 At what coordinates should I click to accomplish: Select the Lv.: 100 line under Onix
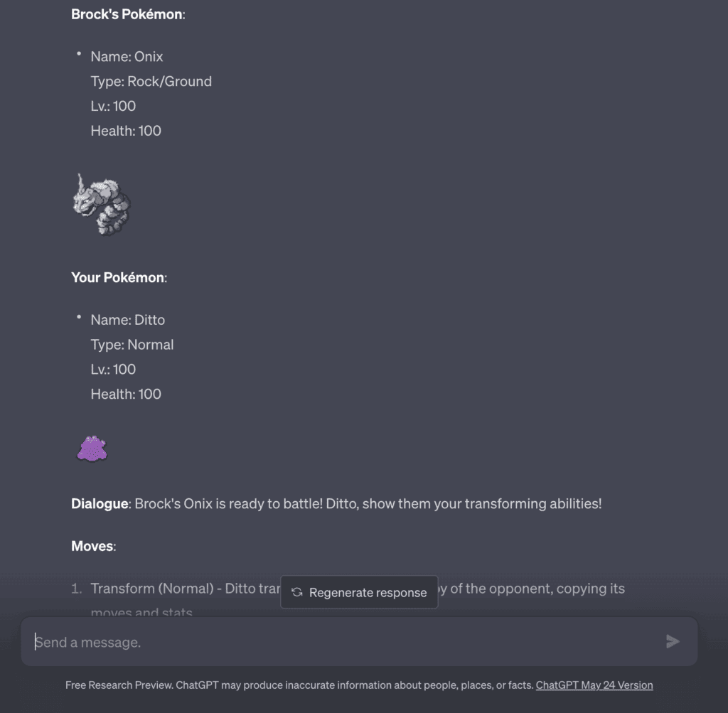point(112,106)
